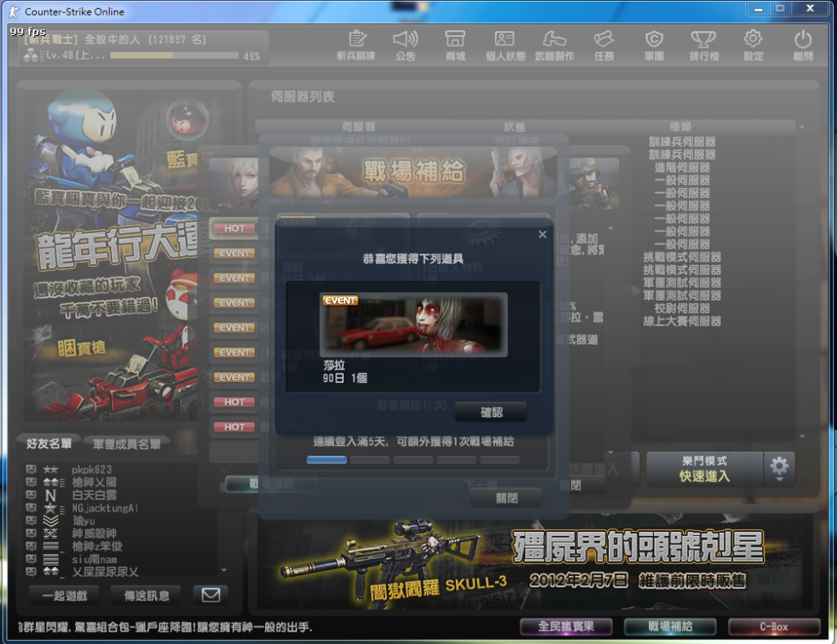Switch to 軍團成員名單 tab
837x644 pixels.
pyautogui.click(x=126, y=444)
